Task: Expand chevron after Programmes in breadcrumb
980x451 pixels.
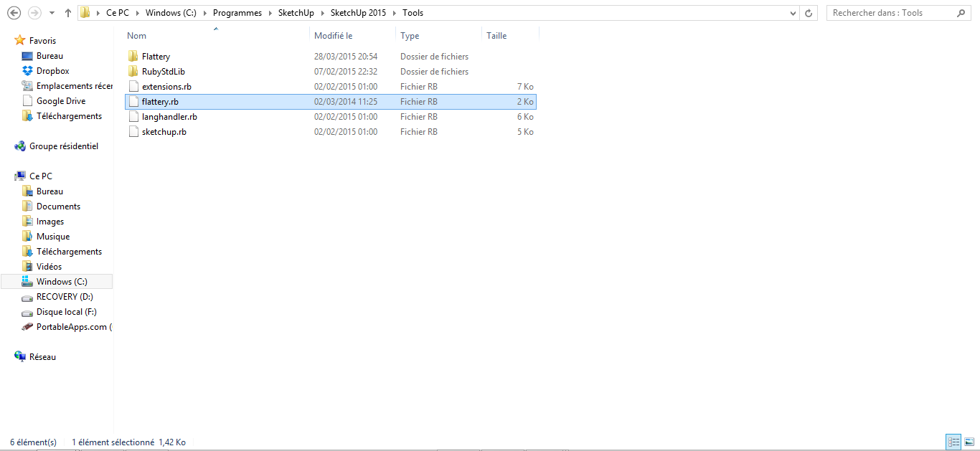Action: tap(270, 13)
